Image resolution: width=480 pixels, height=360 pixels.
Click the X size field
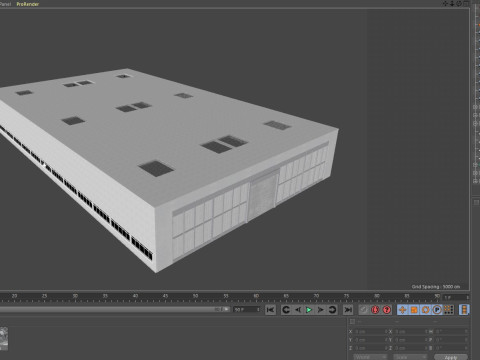click(410, 332)
